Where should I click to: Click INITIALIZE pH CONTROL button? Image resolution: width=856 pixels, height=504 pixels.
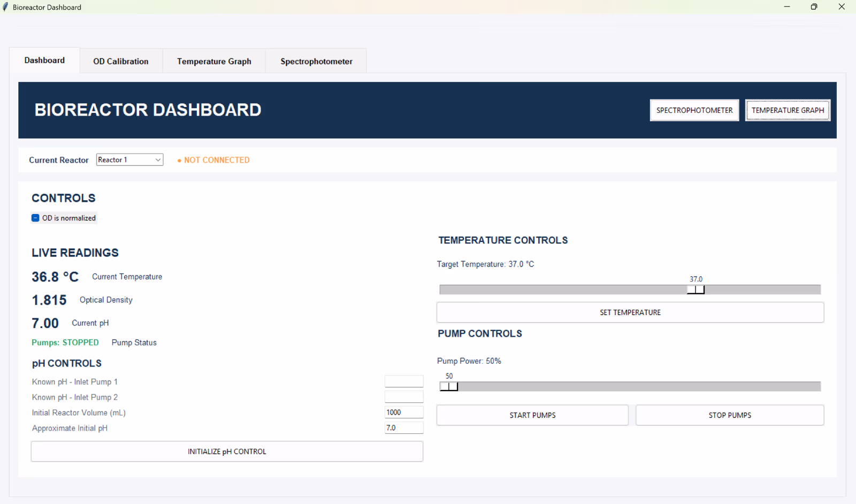[227, 452]
